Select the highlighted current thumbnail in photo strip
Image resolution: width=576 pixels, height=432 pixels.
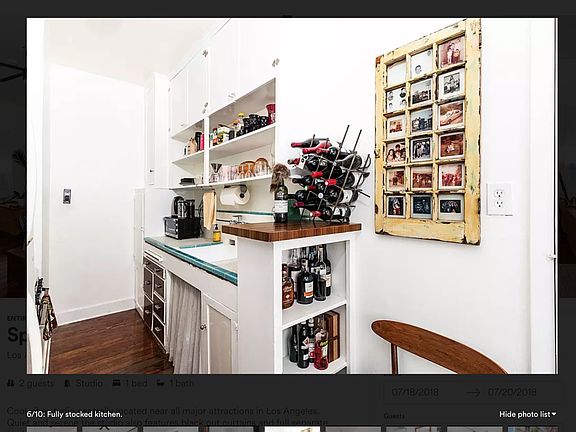pyautogui.click(x=292, y=429)
